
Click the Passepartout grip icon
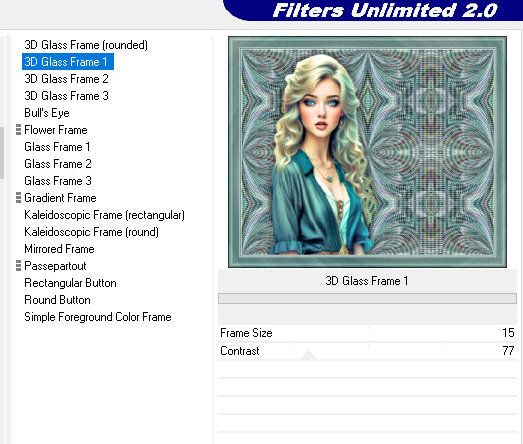[x=18, y=266]
